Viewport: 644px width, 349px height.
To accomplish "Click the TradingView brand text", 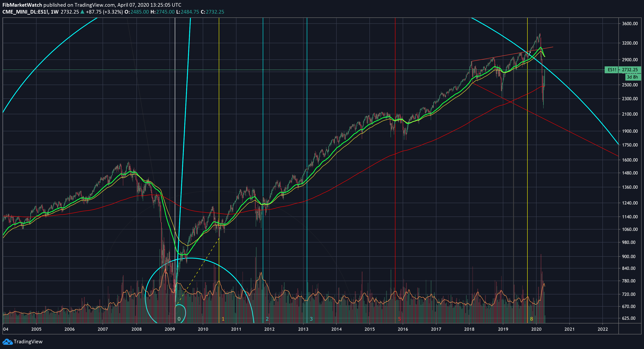I will point(28,341).
